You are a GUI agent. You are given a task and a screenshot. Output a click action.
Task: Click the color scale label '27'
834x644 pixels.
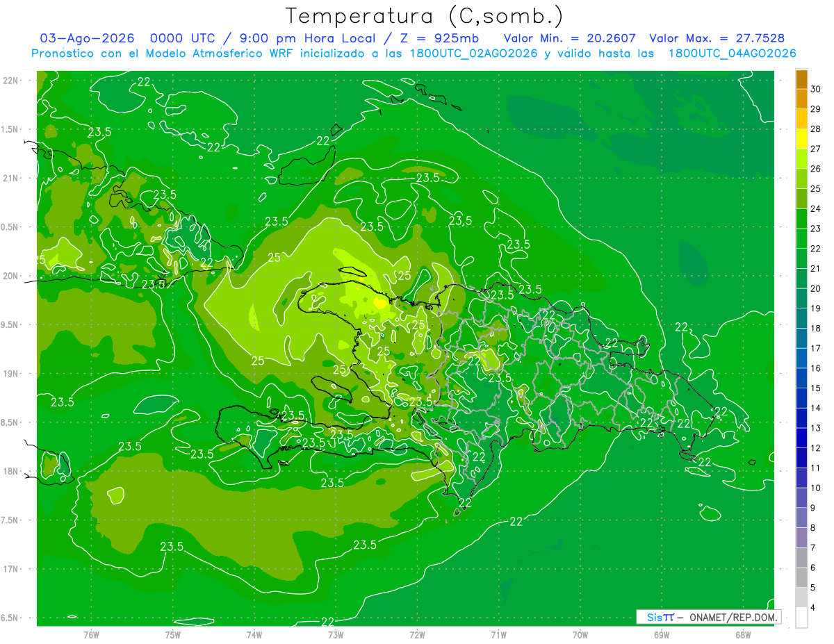[x=816, y=149]
